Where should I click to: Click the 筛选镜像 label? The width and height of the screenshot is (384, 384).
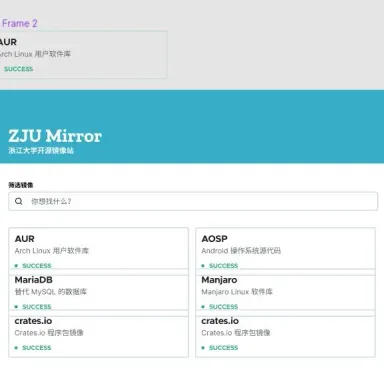click(21, 185)
